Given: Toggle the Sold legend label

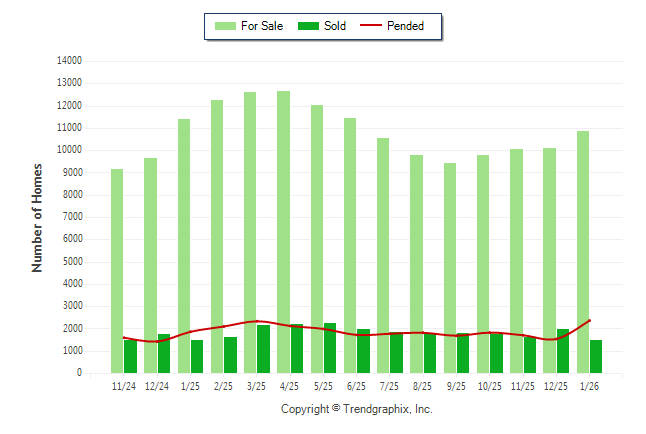Looking at the screenshot, I should pos(335,26).
